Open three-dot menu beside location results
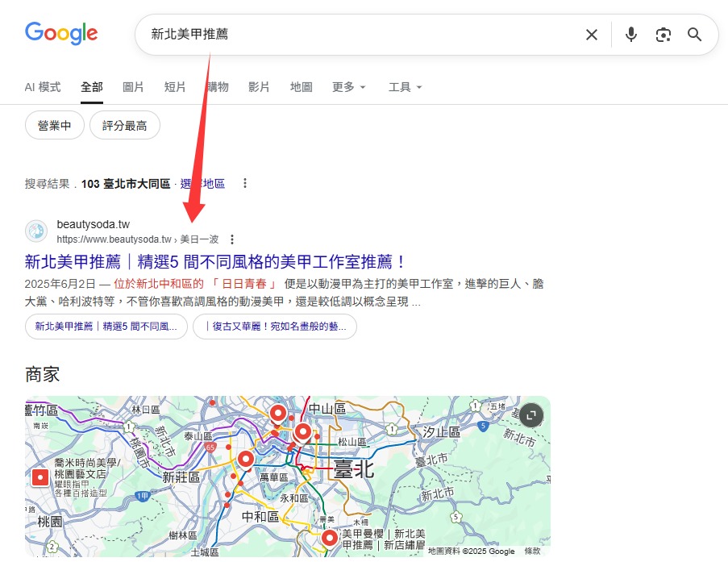This screenshot has width=728, height=562. coord(245,184)
